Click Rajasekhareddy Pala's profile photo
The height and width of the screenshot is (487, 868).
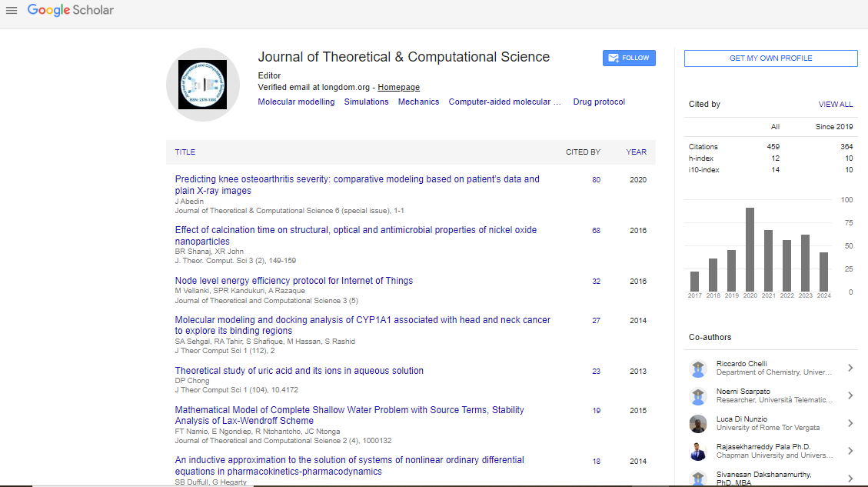(698, 452)
